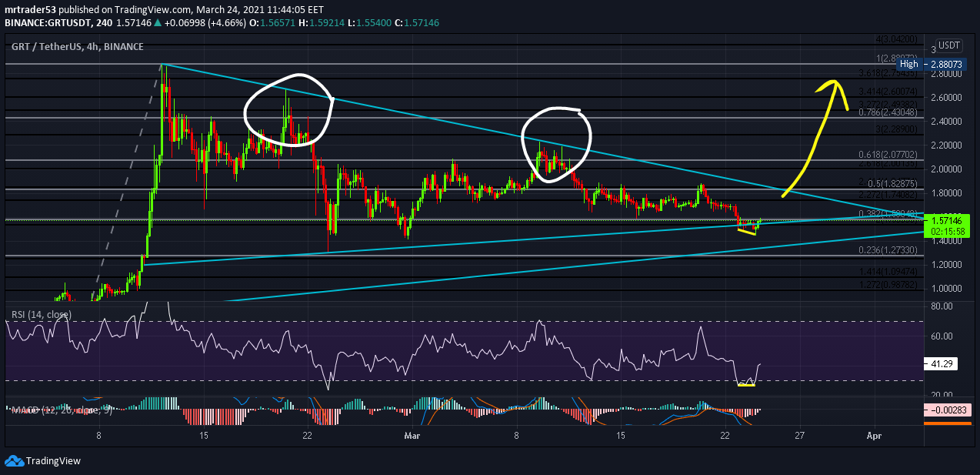The height and width of the screenshot is (475, 980).
Task: Select the 1.272(0.98782) Fibonacci label
Action: pos(886,285)
